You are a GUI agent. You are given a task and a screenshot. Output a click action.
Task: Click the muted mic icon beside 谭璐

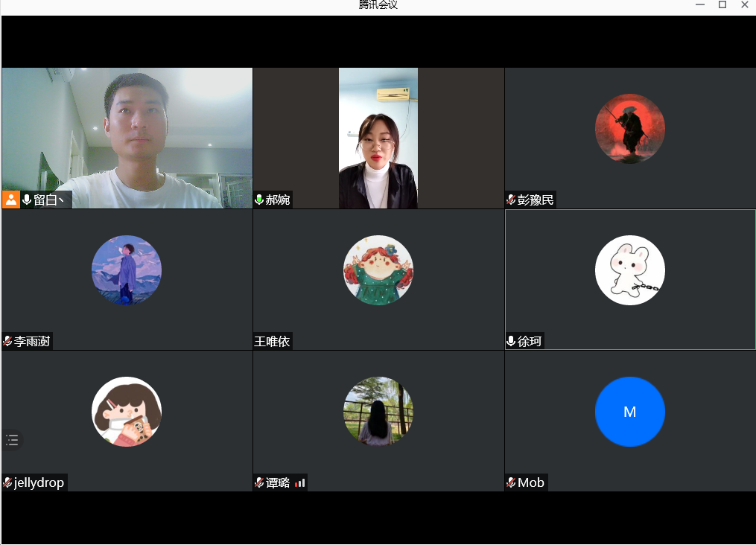tap(259, 482)
